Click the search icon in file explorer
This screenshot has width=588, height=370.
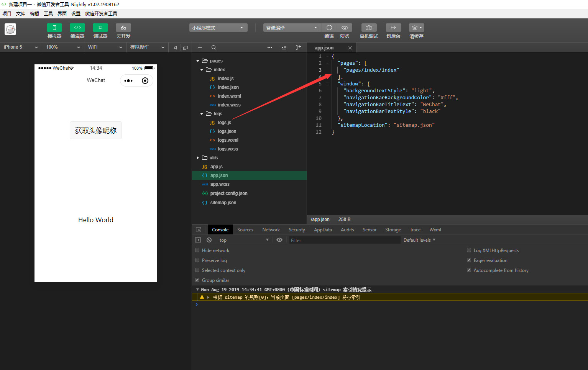coord(214,47)
